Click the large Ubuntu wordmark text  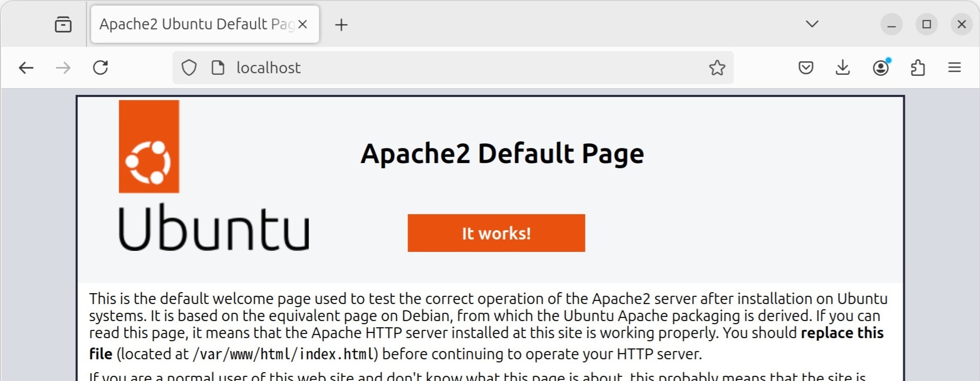pos(214,227)
